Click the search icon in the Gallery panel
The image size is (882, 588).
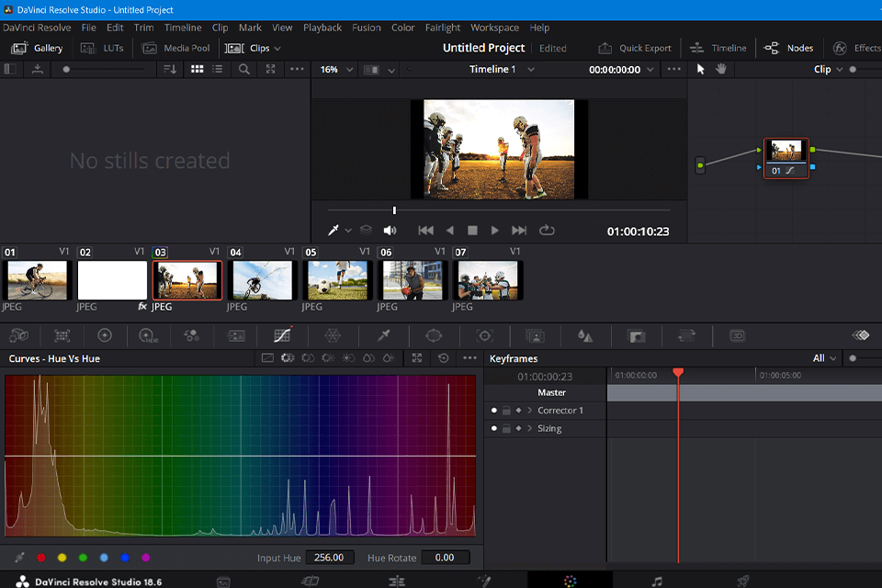pos(244,69)
